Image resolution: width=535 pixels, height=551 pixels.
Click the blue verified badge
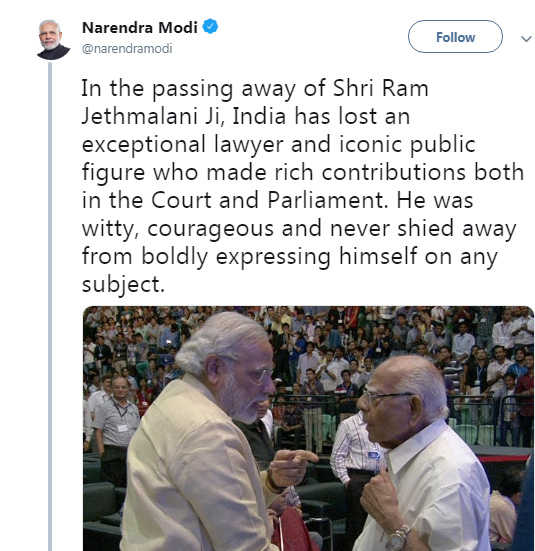click(x=210, y=27)
